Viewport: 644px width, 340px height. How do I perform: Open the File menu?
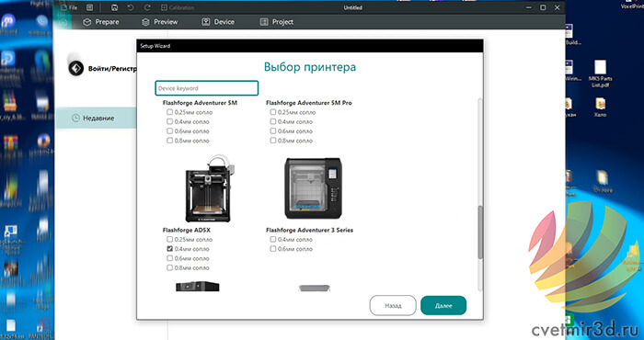(69, 7)
